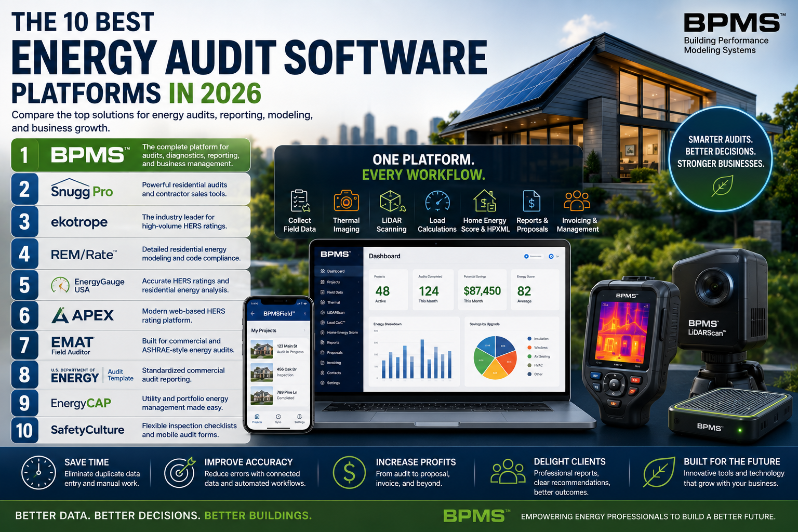Open LiDARScan in the laptop sidebar
This screenshot has height=532, width=798.
[x=338, y=313]
